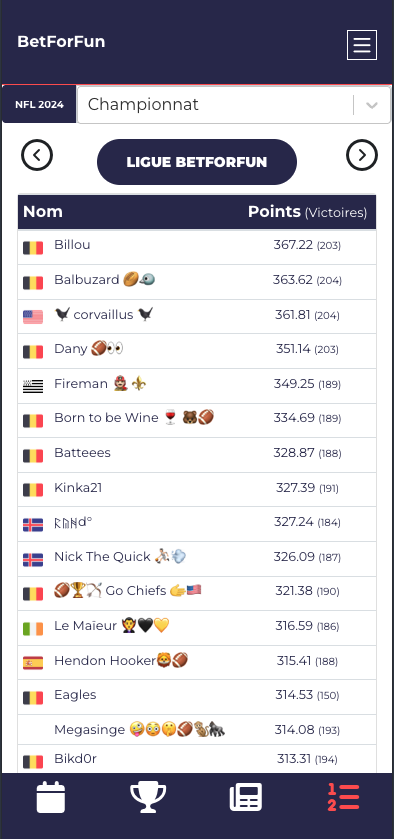The height and width of the screenshot is (839, 394).
Task: Click the BetForFun logo title
Action: (61, 42)
